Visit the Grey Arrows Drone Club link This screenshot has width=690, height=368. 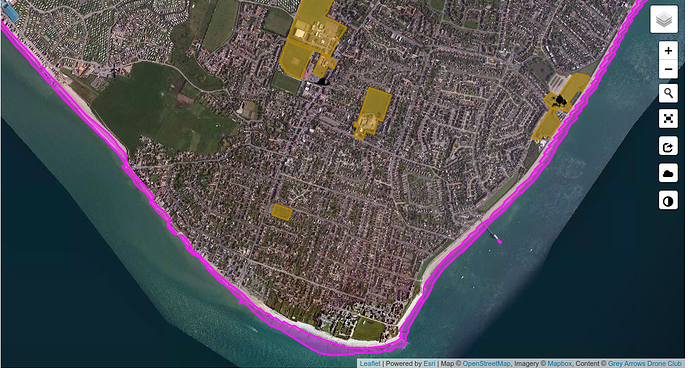(x=645, y=364)
